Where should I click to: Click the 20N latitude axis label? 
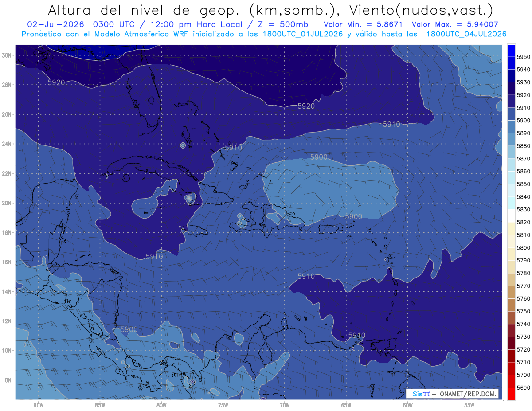coord(6,203)
